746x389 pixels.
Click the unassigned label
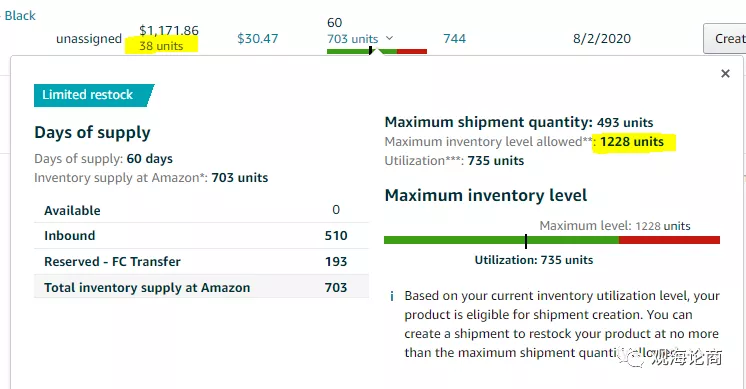click(x=89, y=39)
